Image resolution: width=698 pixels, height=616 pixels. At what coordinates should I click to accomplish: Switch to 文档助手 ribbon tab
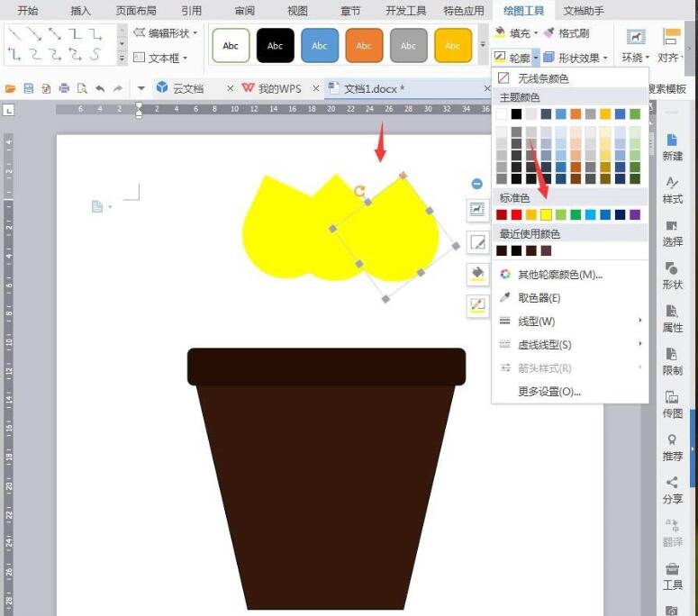pos(584,11)
